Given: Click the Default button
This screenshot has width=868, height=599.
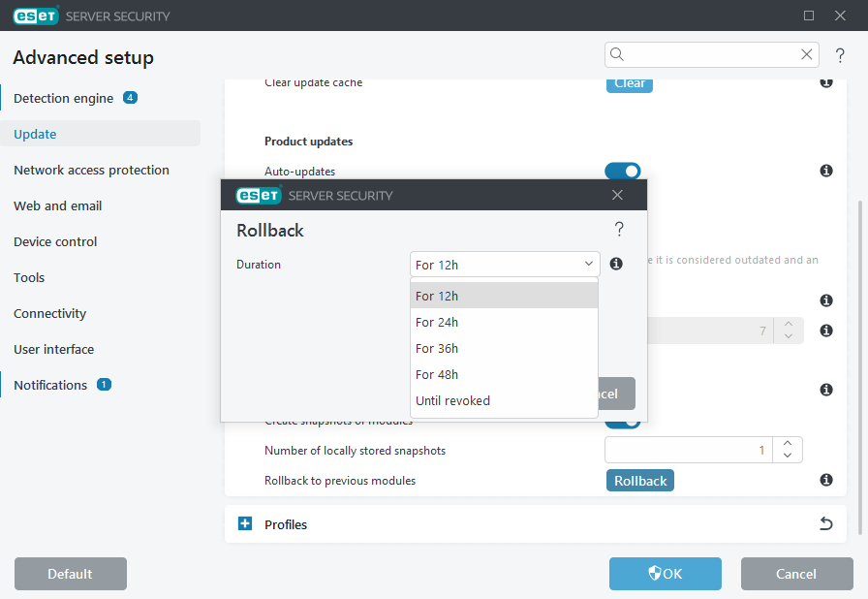Looking at the screenshot, I should (x=70, y=574).
